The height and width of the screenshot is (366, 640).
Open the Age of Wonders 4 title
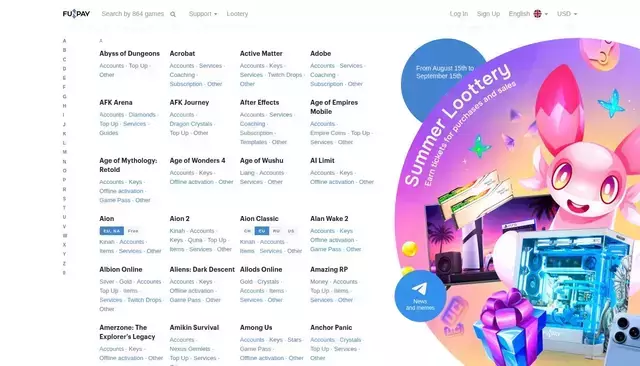197,161
